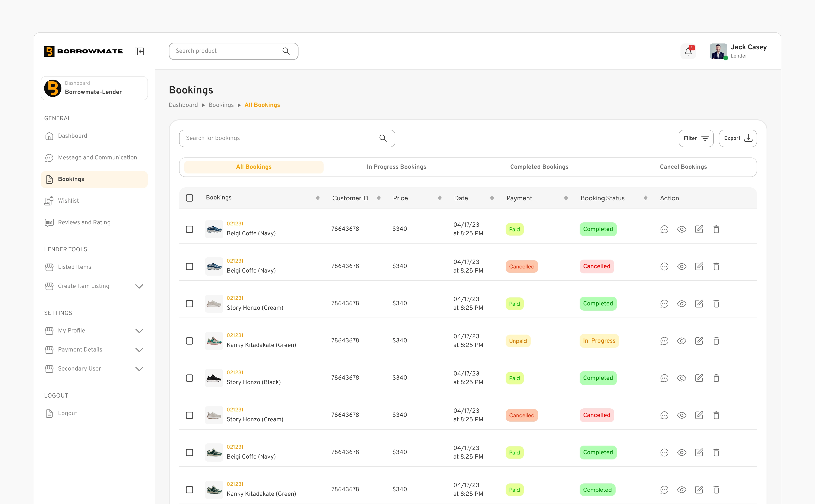Edit the Kanky Kitadakate In Progress booking

[x=699, y=341]
